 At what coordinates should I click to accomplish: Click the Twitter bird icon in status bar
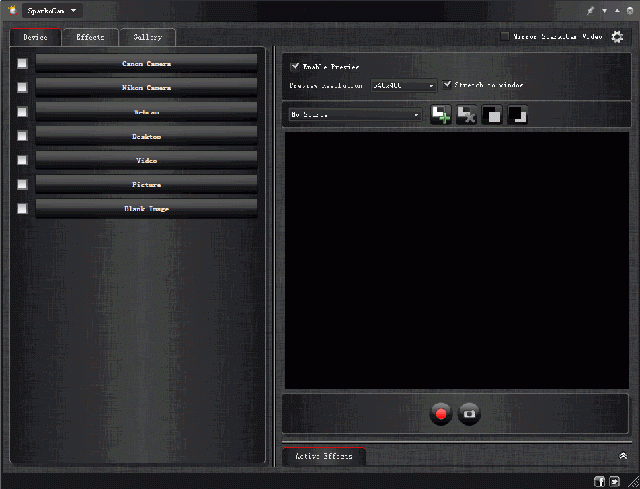614,481
